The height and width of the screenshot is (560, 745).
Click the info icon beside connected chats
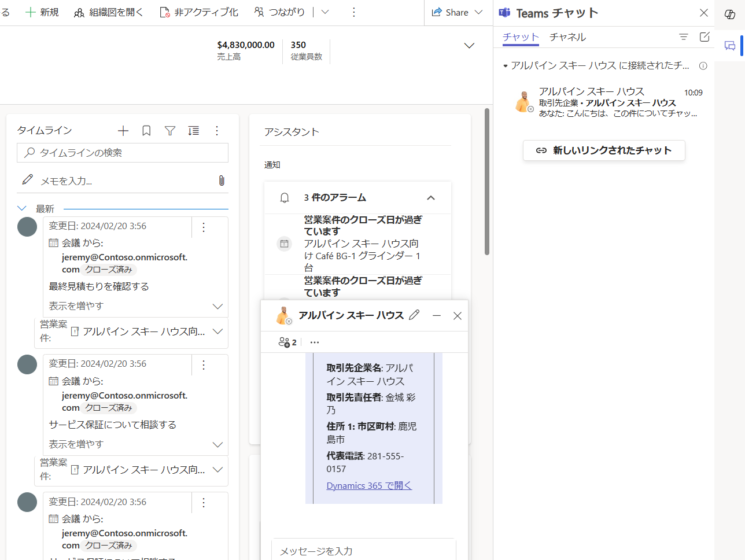(703, 66)
